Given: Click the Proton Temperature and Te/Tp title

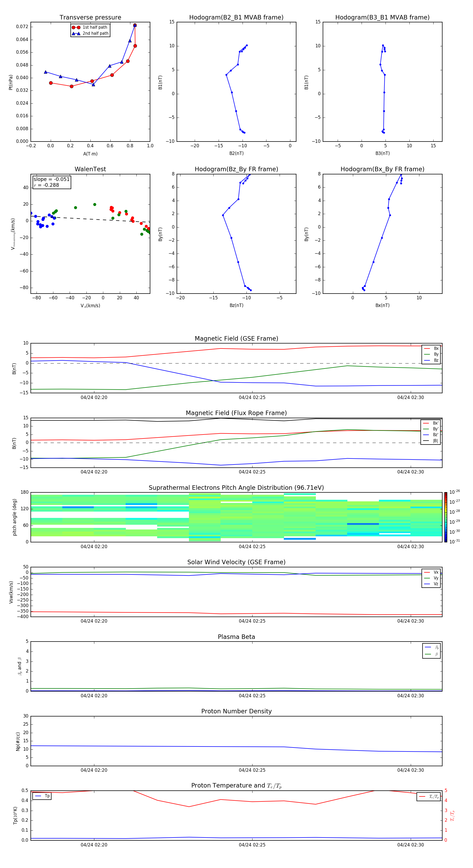Looking at the screenshot, I should pos(236,785).
